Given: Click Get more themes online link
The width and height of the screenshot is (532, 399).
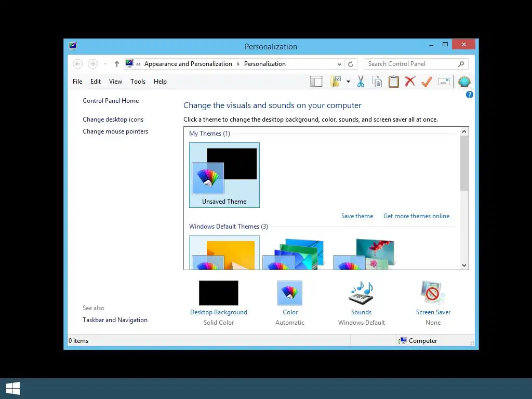Looking at the screenshot, I should click(416, 216).
